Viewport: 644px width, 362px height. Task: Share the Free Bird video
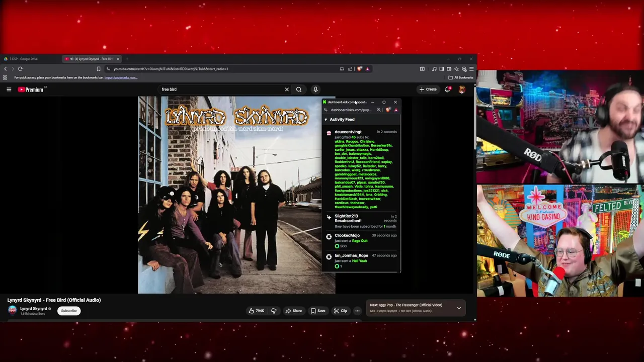click(294, 311)
